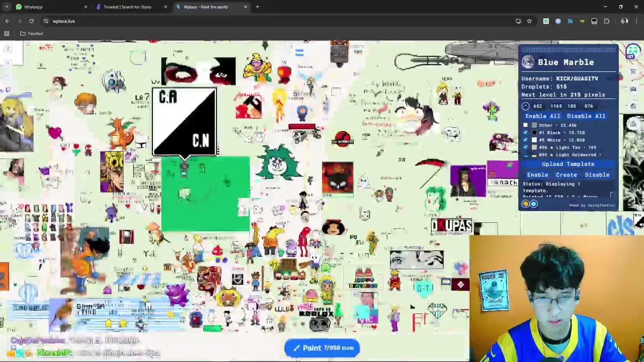Click the Disable template button
The width and height of the screenshot is (644, 362).
(x=597, y=175)
